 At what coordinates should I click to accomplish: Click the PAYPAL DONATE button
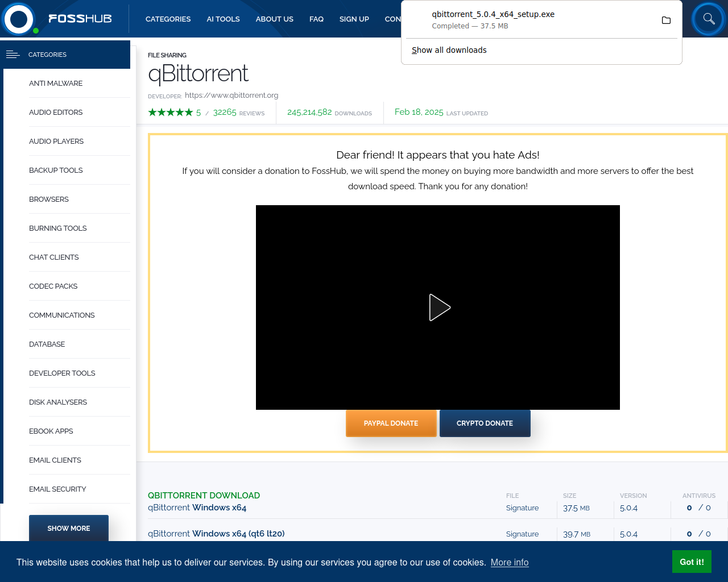click(391, 423)
